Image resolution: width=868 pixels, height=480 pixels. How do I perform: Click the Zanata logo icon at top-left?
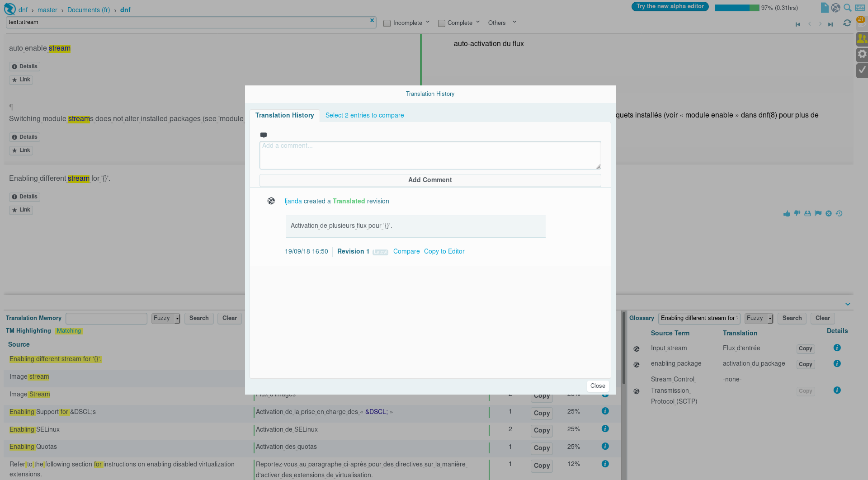[9, 9]
